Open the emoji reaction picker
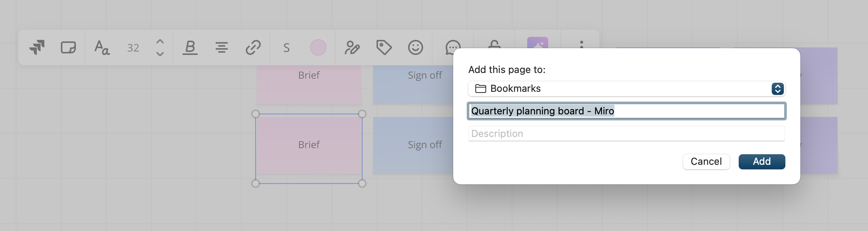Image resolution: width=868 pixels, height=231 pixels. 416,47
